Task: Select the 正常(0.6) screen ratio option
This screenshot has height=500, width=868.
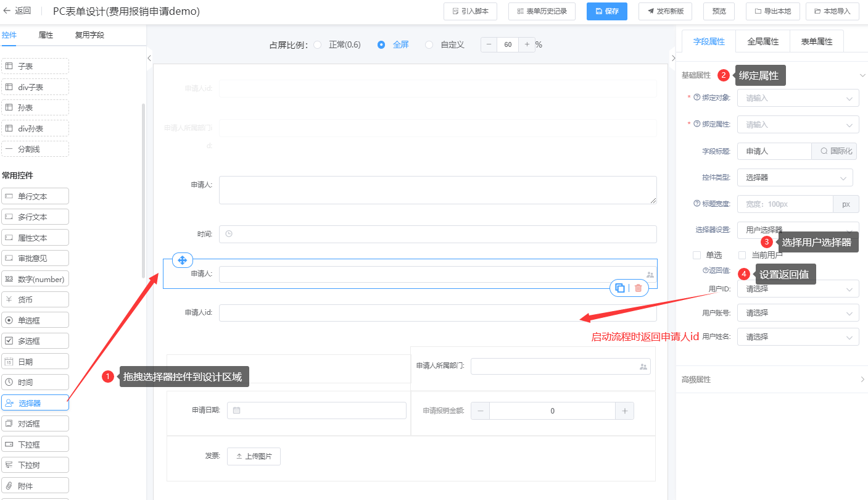Action: (318, 44)
